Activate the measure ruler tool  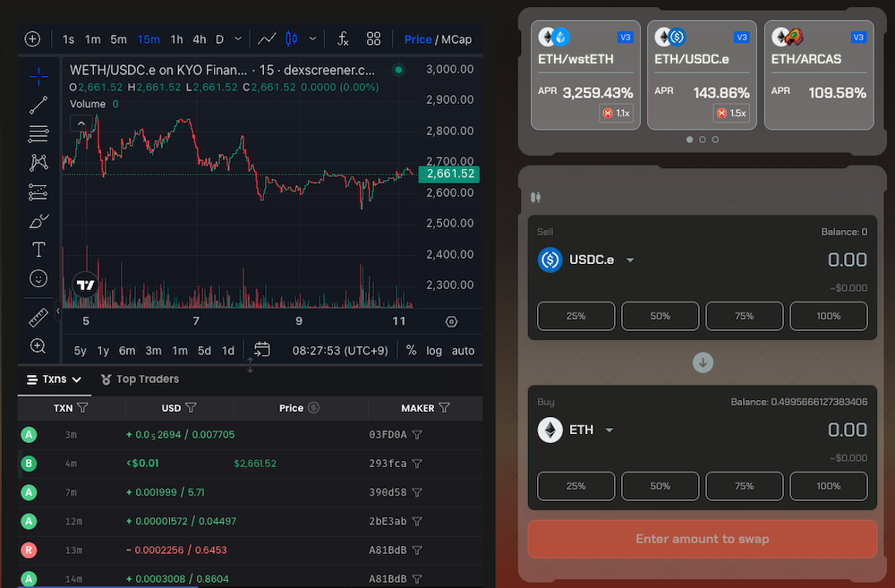[x=38, y=316]
